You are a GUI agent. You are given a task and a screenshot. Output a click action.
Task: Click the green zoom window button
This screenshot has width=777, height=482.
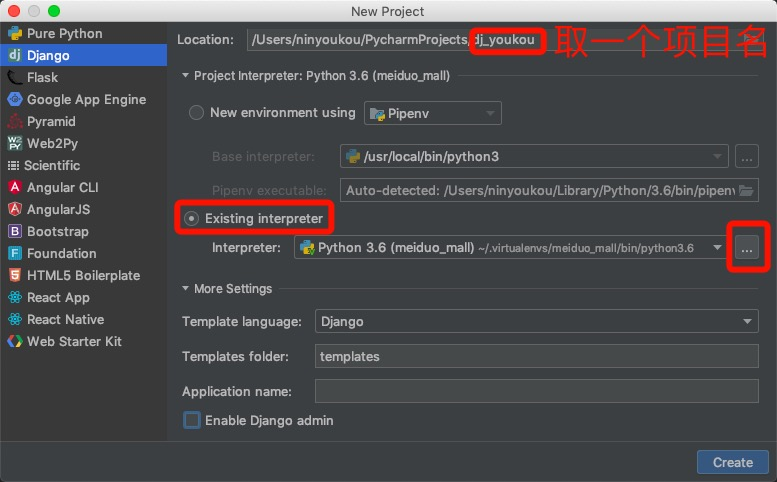click(x=54, y=11)
